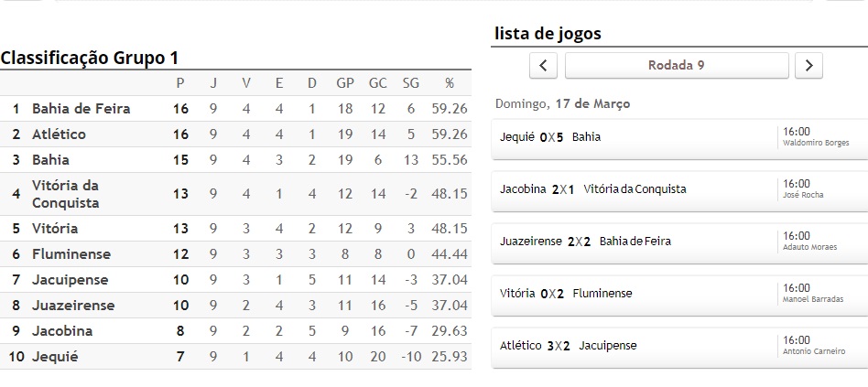Sort standings by the P points column
Screen dimensions: 868x387
180,83
